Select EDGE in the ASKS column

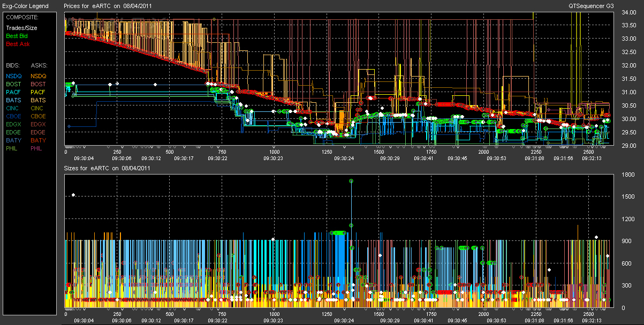click(39, 132)
